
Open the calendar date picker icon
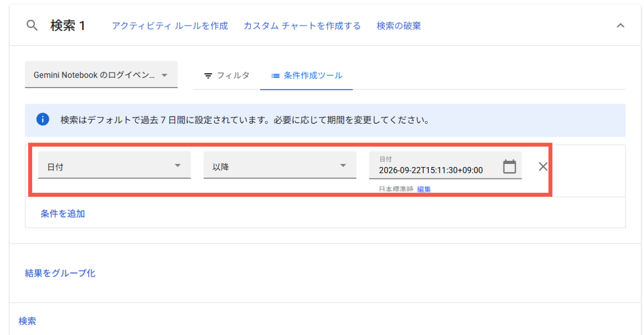tap(510, 166)
